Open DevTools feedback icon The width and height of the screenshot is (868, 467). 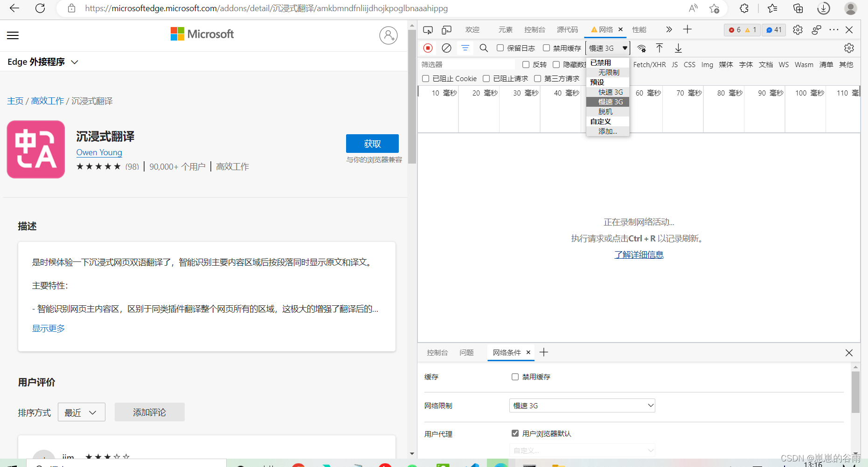tap(816, 30)
